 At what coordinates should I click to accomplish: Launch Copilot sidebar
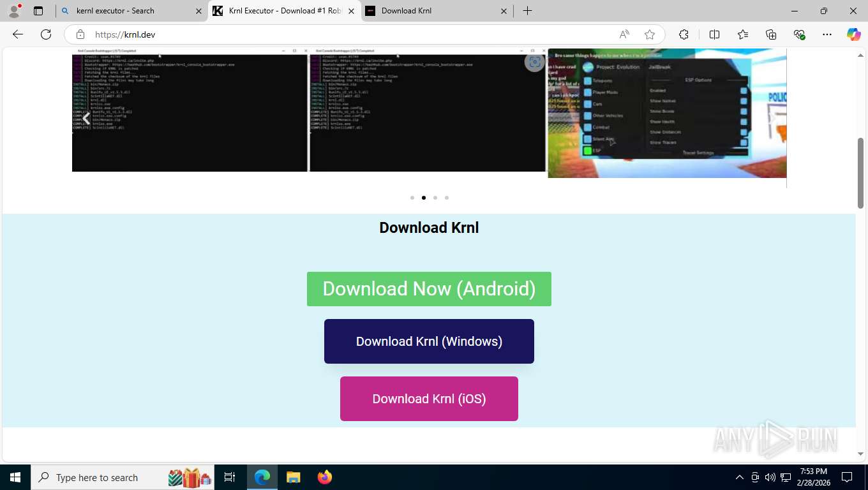pyautogui.click(x=854, y=34)
